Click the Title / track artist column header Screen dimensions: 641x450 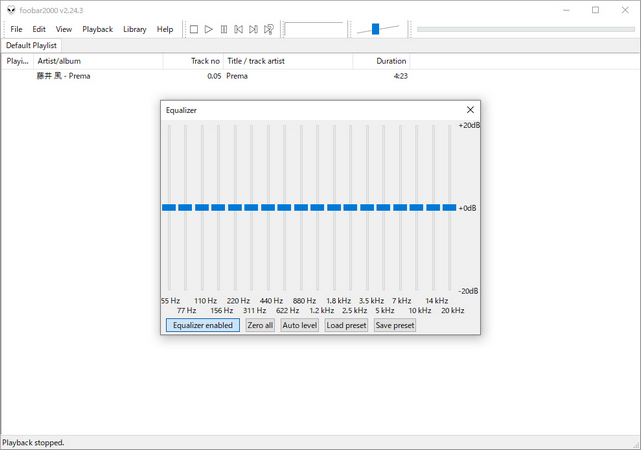288,61
